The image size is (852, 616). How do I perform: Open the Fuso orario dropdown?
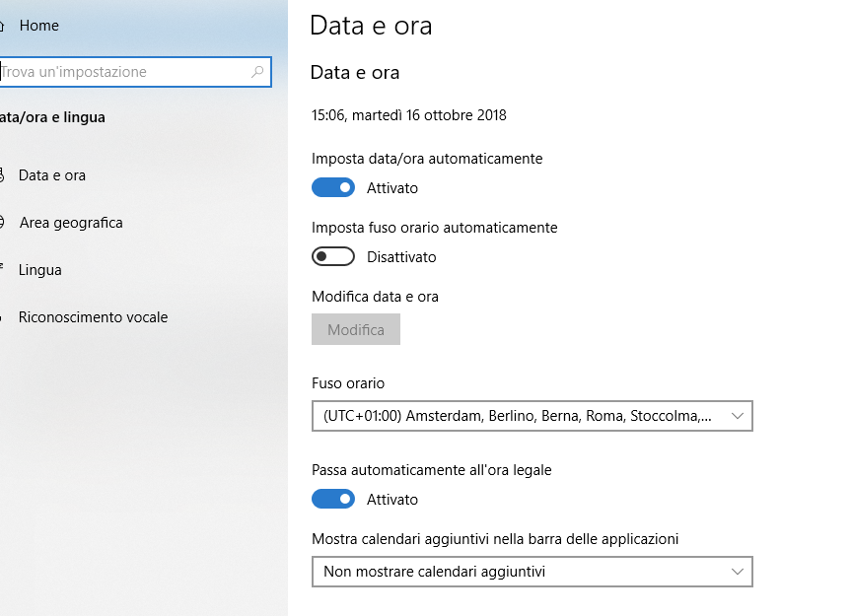click(x=532, y=416)
